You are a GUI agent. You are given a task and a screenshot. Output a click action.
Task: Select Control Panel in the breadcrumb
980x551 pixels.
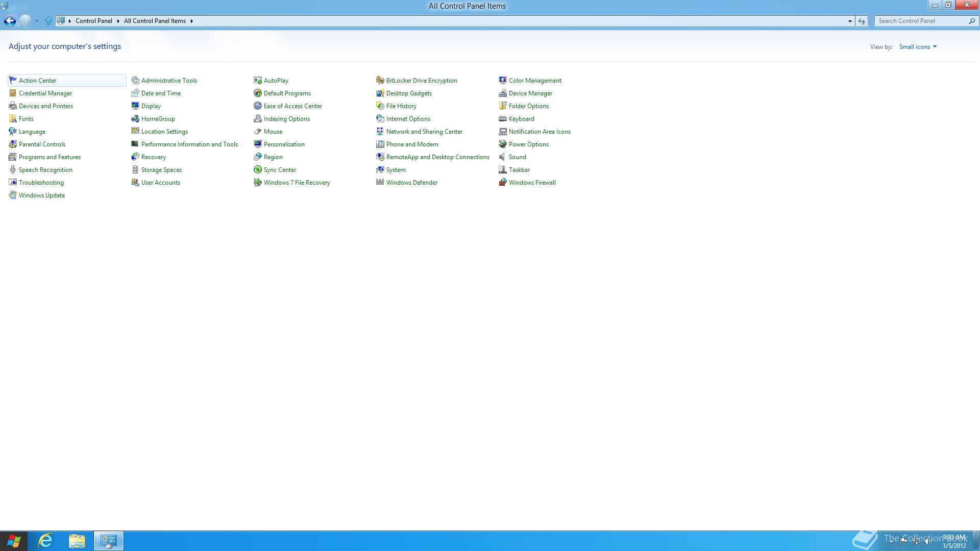(x=94, y=21)
